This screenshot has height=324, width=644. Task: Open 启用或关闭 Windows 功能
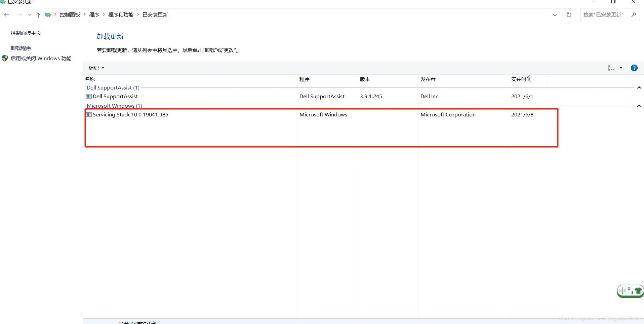pyautogui.click(x=41, y=59)
